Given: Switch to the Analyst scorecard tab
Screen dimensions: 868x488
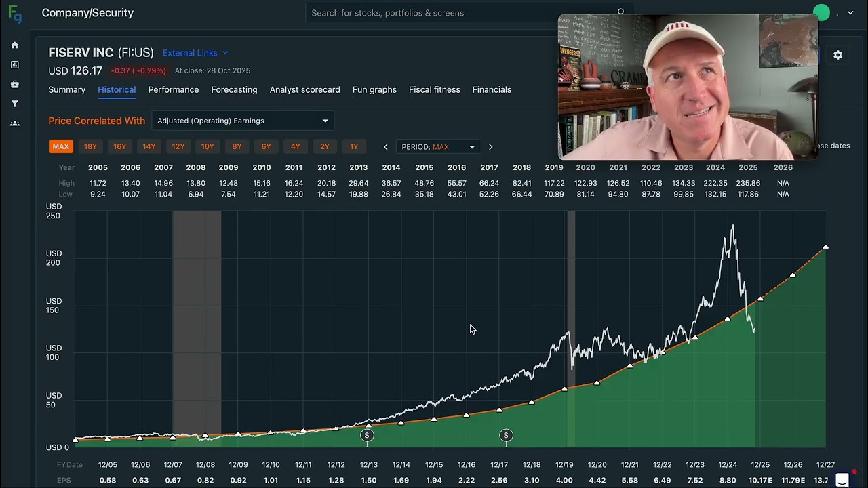Looking at the screenshot, I should (304, 90).
